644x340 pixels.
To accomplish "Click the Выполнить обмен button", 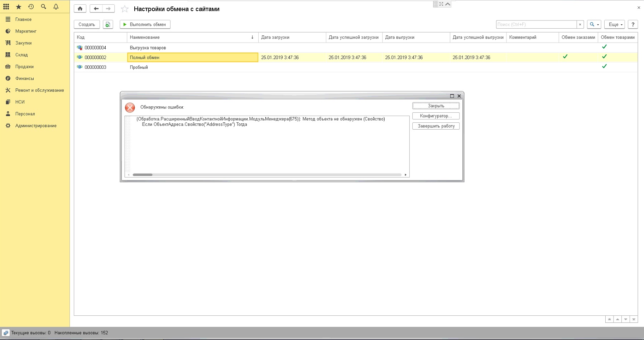I will click(x=145, y=24).
